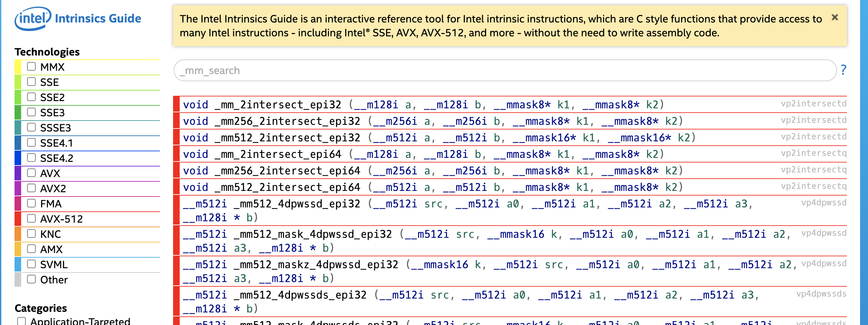Click the Technologies heading
Image resolution: width=868 pixels, height=325 pixels.
[47, 52]
